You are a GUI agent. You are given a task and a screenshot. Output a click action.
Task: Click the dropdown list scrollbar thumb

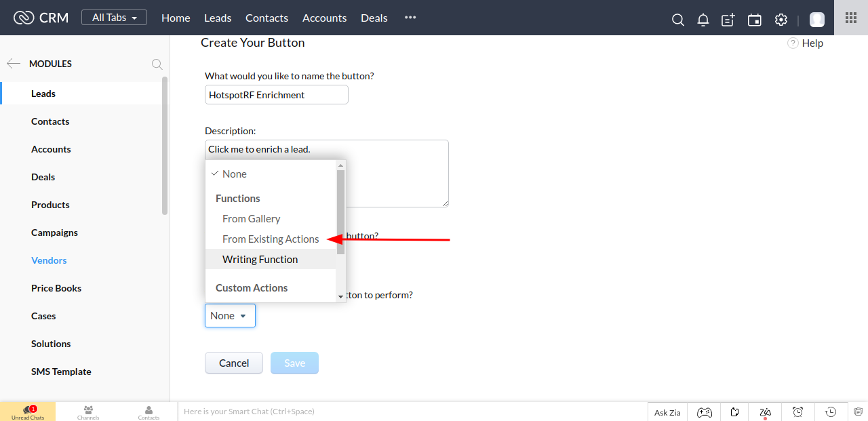pos(340,212)
